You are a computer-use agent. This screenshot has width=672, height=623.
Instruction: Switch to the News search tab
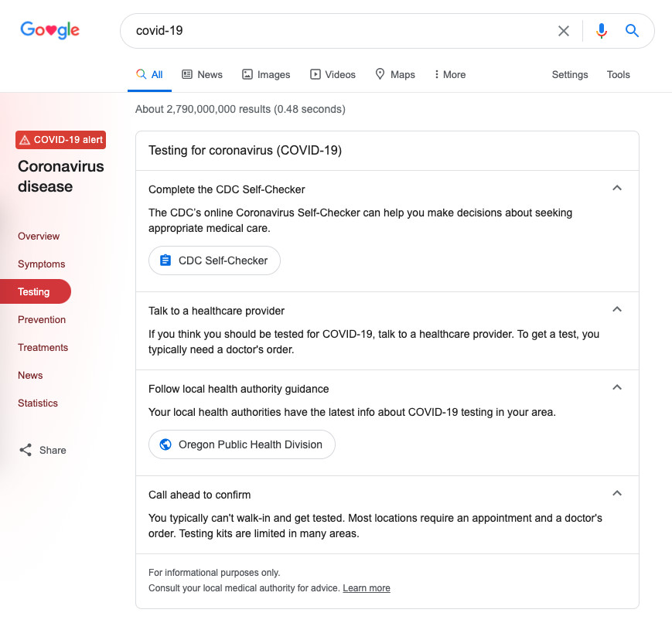[202, 75]
